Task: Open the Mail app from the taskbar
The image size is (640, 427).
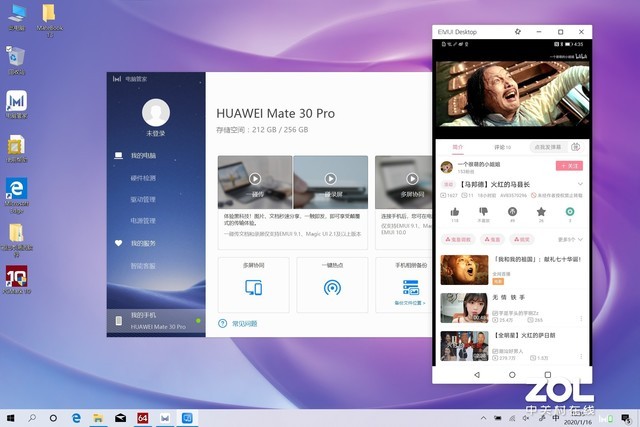Action: pos(120,418)
